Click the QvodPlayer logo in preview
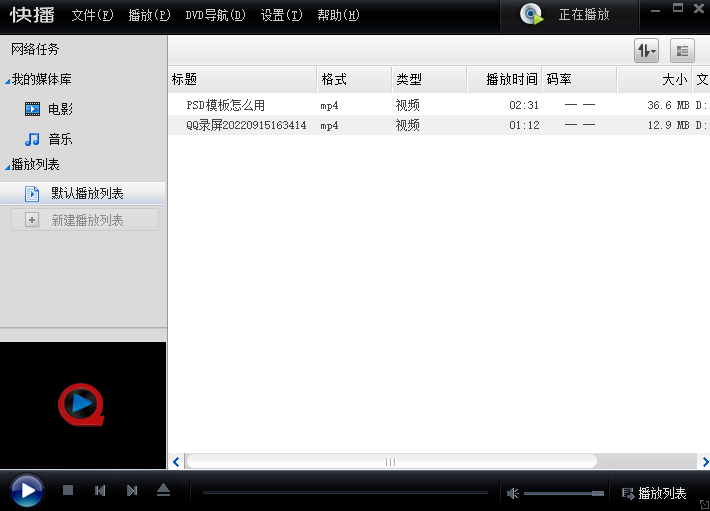Image resolution: width=710 pixels, height=511 pixels. (82, 405)
